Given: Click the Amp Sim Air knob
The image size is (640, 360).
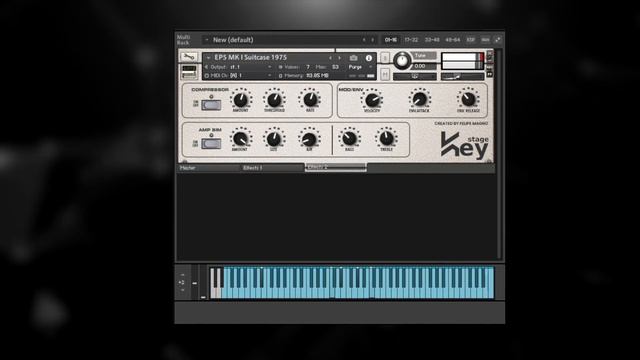Looking at the screenshot, I should click(x=309, y=139).
